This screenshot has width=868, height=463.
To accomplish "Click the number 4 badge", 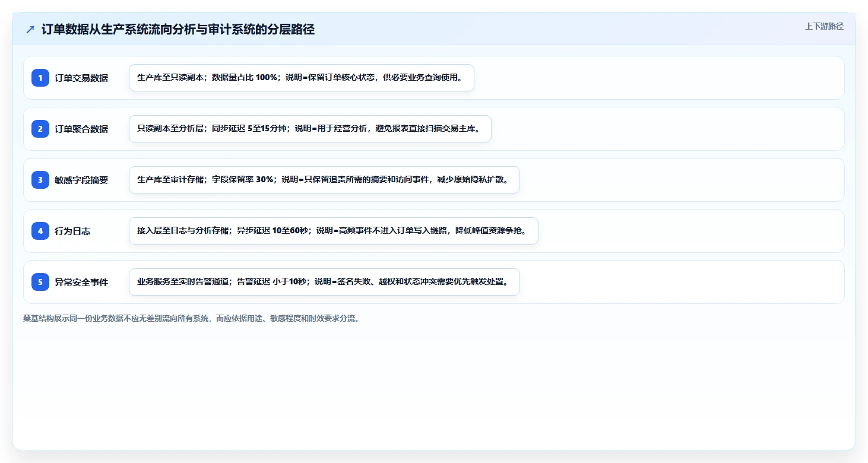I will pos(40,231).
